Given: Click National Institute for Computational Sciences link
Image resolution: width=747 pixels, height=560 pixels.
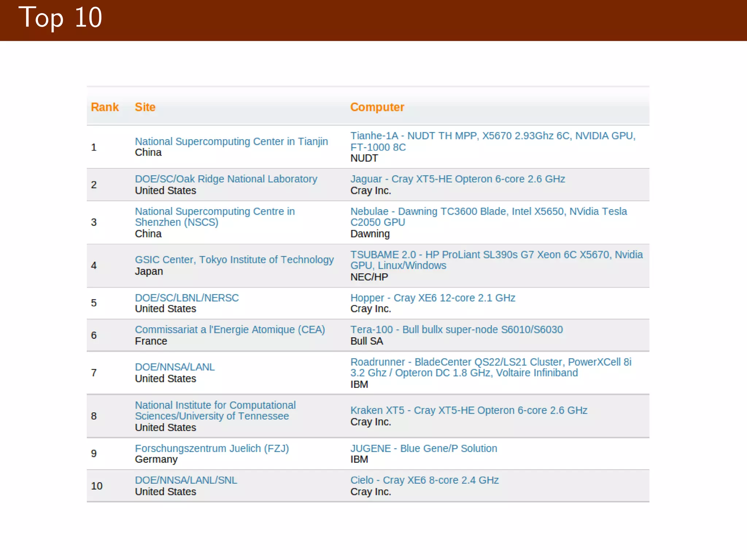Looking at the screenshot, I should 215,405.
